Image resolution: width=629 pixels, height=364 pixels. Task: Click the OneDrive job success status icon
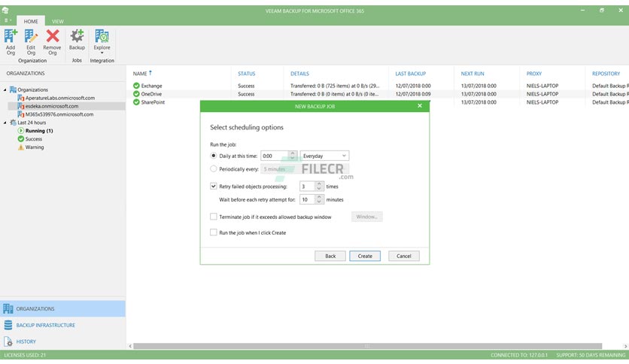136,94
